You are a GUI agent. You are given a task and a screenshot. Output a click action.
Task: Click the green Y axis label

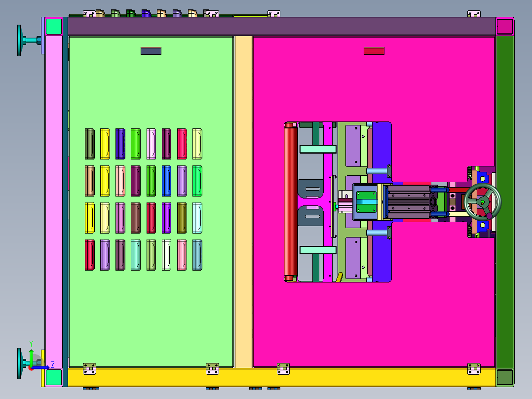click(x=31, y=343)
